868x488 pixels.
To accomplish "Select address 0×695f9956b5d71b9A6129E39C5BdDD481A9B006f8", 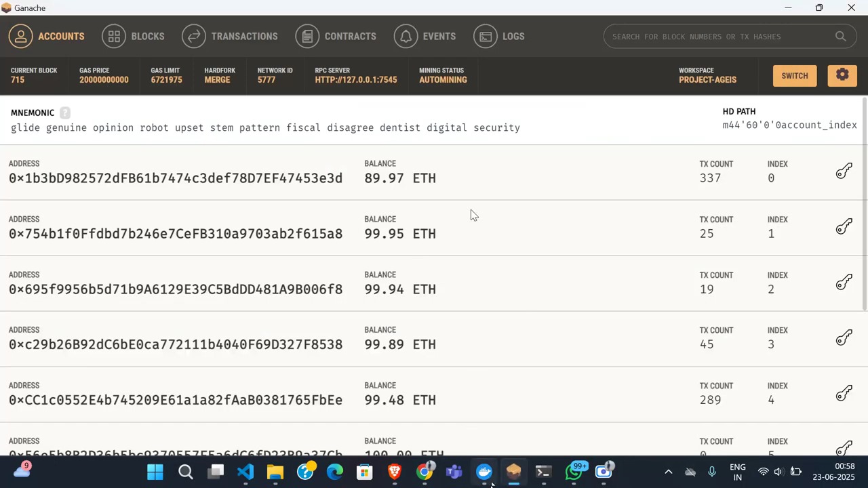I will (x=176, y=289).
